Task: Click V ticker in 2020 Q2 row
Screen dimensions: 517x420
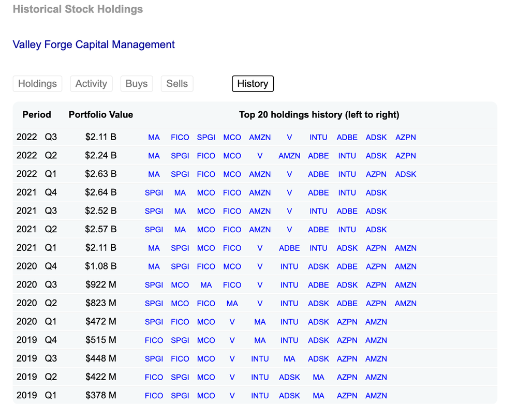Action: click(260, 304)
